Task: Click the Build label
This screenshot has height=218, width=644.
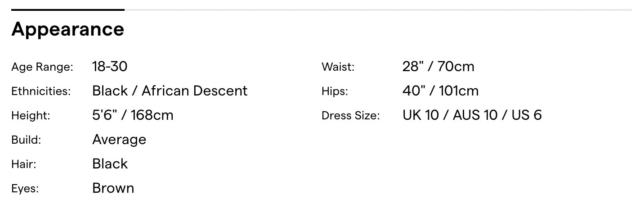Action: [26, 140]
